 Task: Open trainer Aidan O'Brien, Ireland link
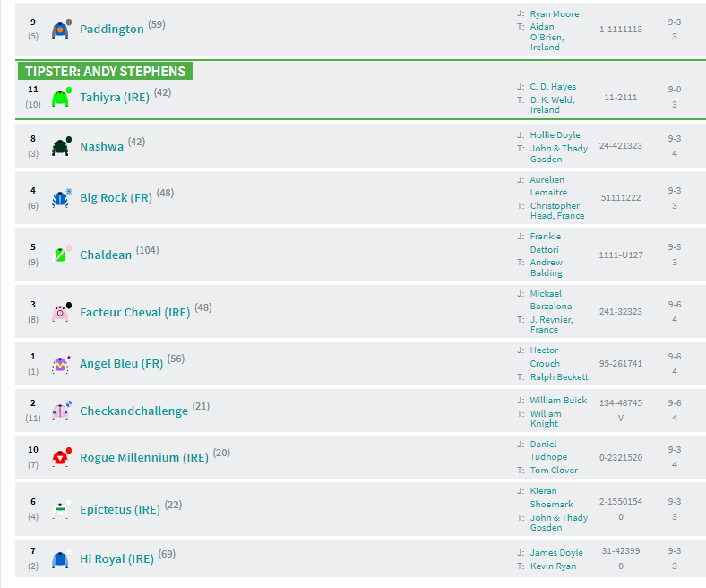click(x=547, y=37)
